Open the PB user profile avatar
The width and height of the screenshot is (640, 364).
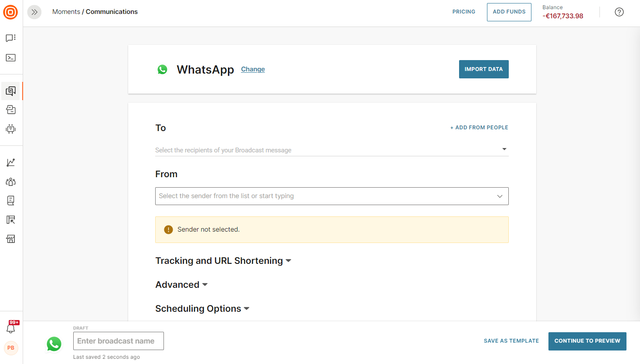pyautogui.click(x=11, y=348)
